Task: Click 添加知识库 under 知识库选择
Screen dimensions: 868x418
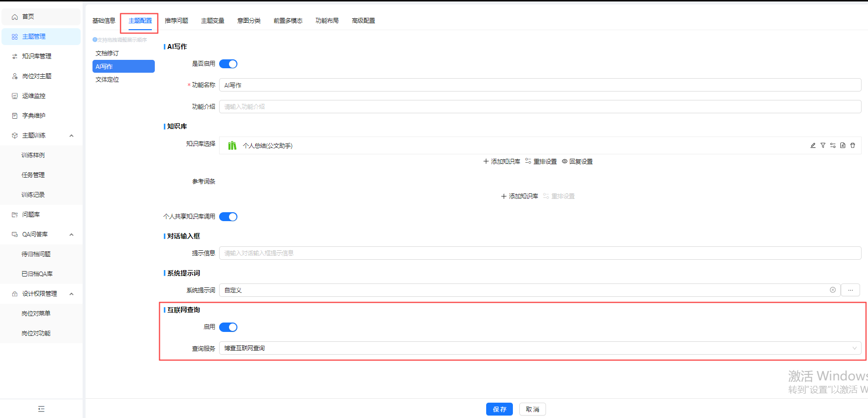Action: tap(502, 161)
